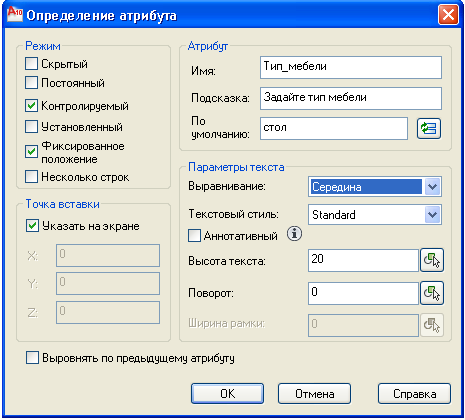
Task: Expand the Текстовый стиль dropdown arrow
Action: point(433,214)
